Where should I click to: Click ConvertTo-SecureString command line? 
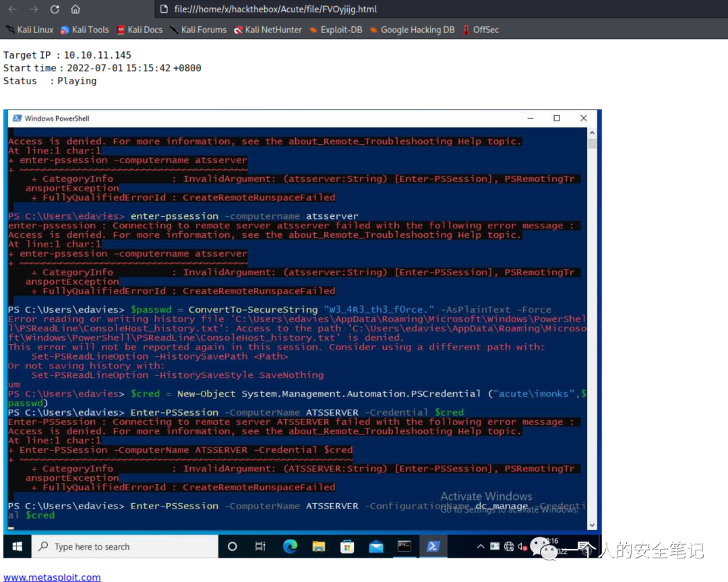[280, 310]
